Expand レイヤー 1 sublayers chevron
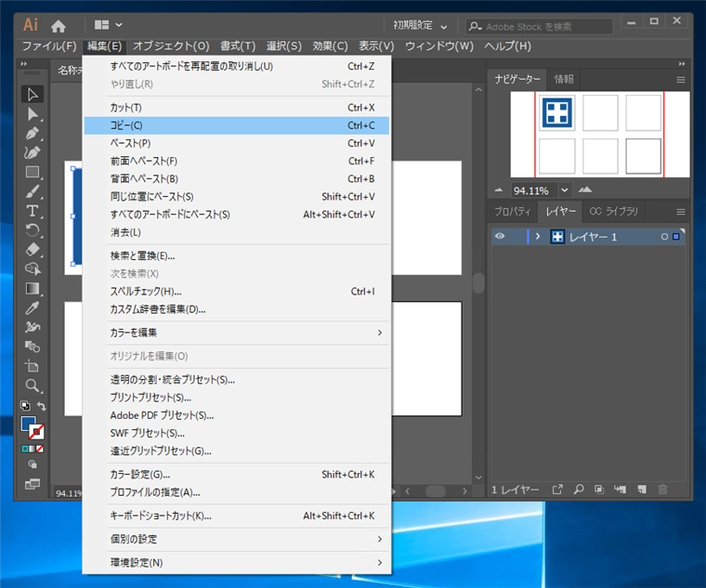This screenshot has width=706, height=588. pos(537,237)
